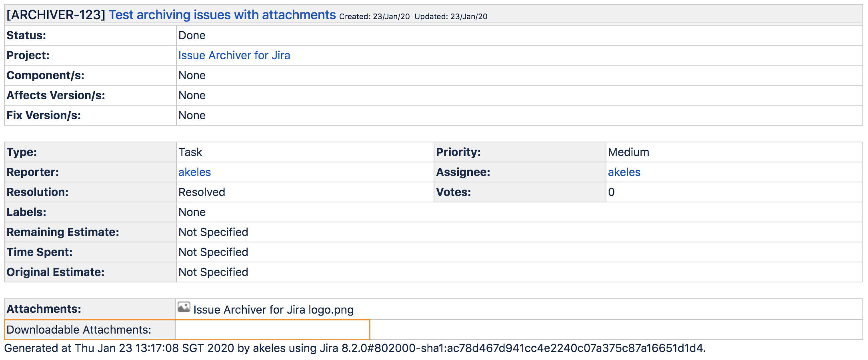This screenshot has height=360, width=868.
Task: Click the 'Issue Archiver for Jira logo.png' attachment name
Action: (x=273, y=310)
